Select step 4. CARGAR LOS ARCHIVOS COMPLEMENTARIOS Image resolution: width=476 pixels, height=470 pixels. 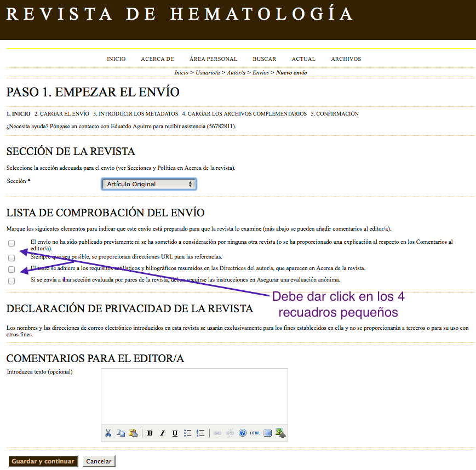coord(244,114)
